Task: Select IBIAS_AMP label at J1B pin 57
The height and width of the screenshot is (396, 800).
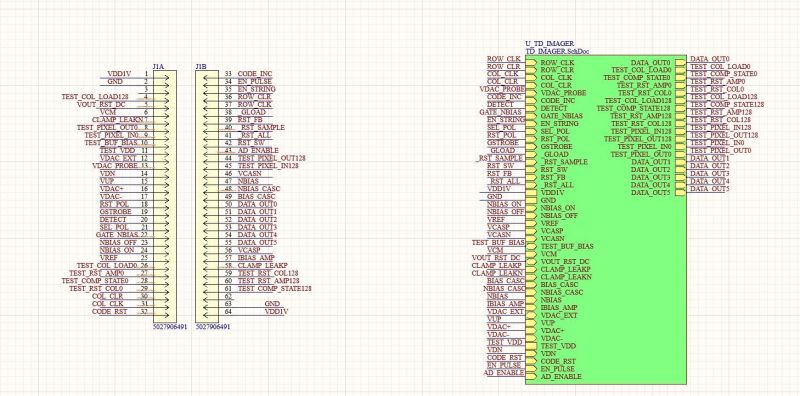Action: pos(256,258)
